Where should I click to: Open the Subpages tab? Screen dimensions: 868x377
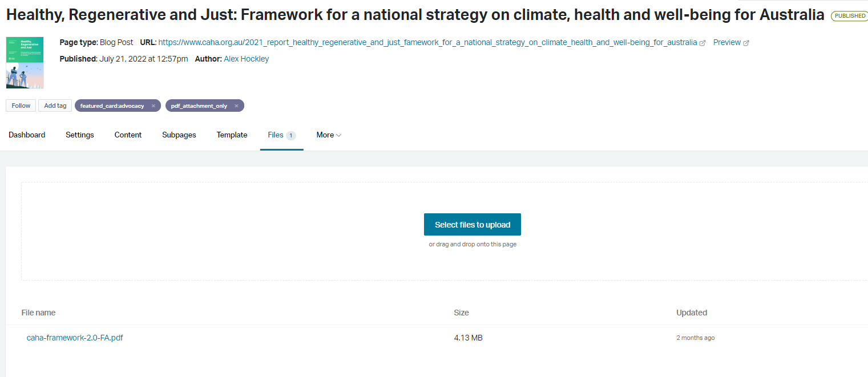point(179,135)
